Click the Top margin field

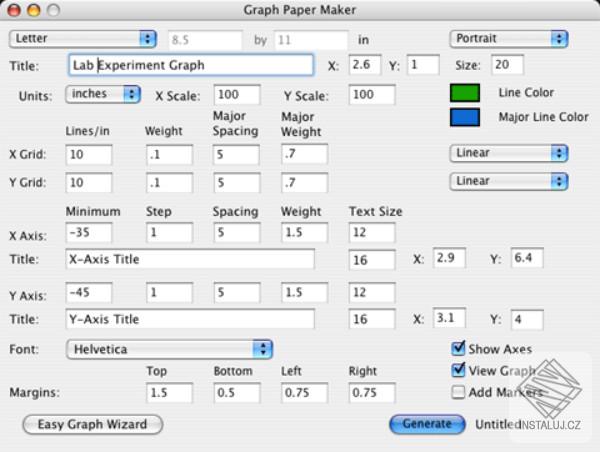pos(170,393)
